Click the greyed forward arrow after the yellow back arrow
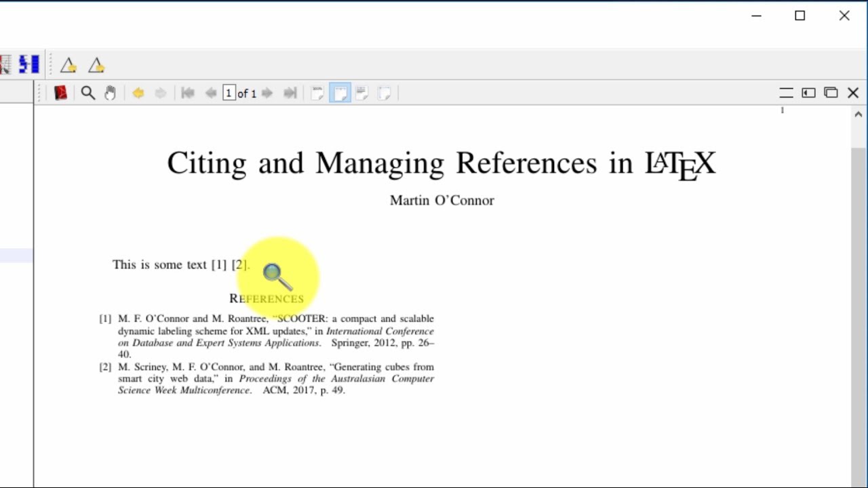Image resolution: width=868 pixels, height=488 pixels. tap(160, 93)
